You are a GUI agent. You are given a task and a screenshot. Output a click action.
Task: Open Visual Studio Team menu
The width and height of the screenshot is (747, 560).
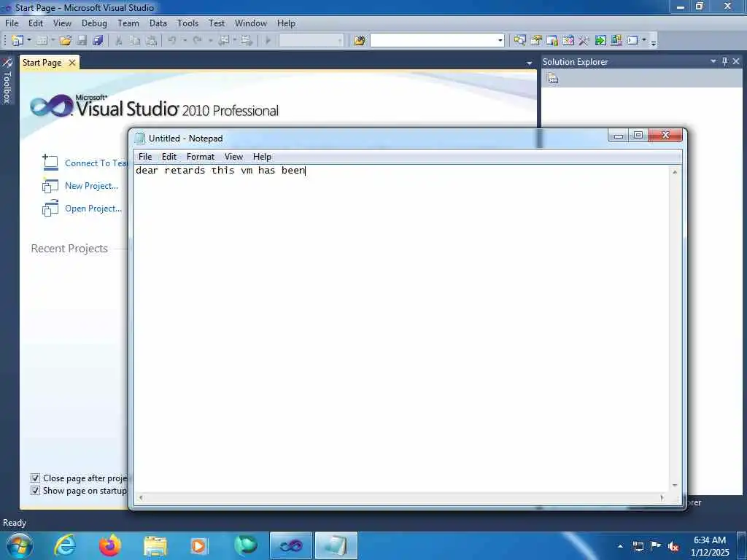(x=128, y=23)
